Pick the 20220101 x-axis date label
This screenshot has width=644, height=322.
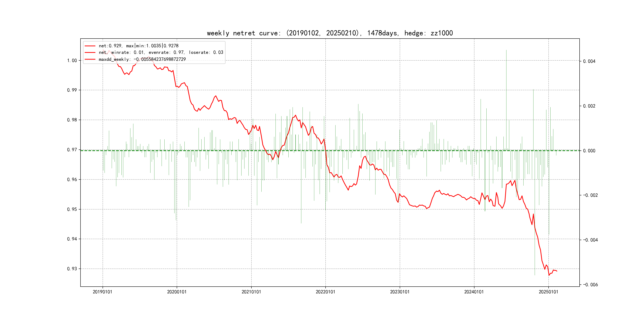(326, 292)
